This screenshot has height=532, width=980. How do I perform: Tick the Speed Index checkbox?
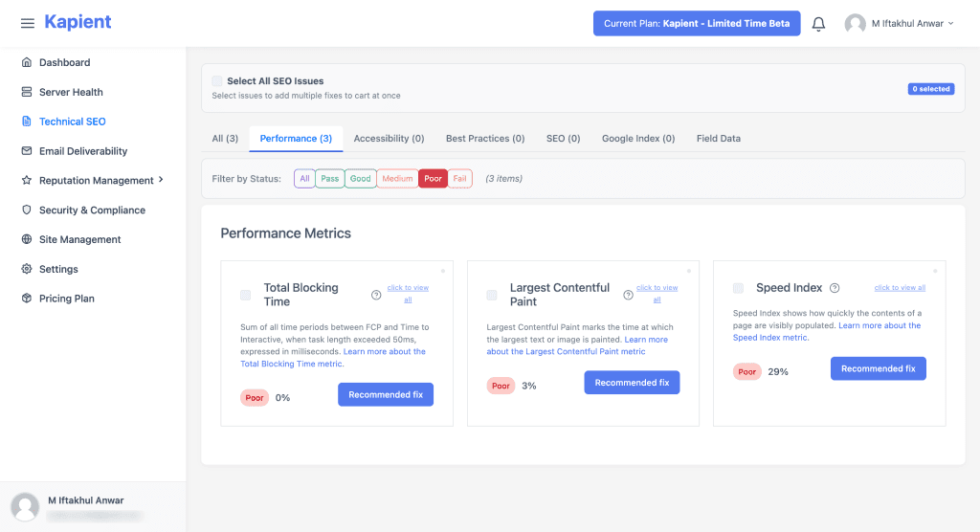click(738, 288)
